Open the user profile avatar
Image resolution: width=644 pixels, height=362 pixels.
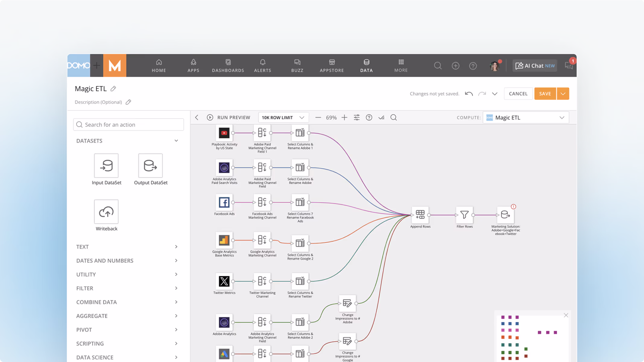coord(494,66)
